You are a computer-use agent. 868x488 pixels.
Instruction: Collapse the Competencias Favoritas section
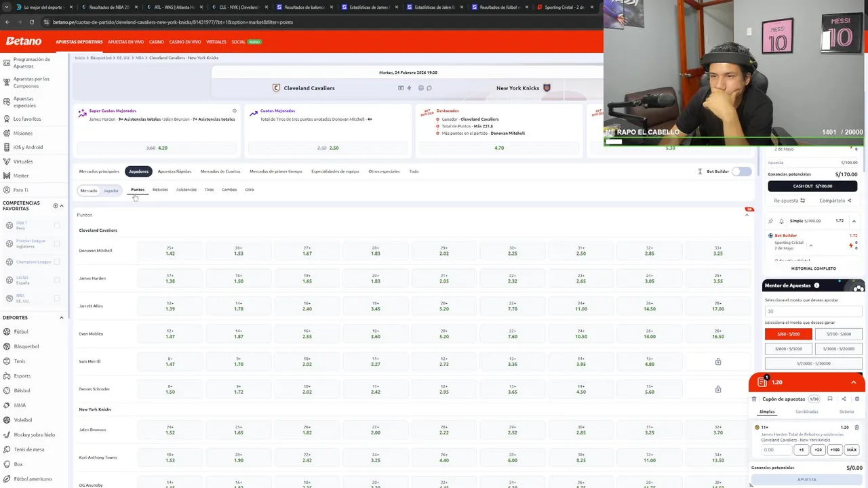coord(62,205)
